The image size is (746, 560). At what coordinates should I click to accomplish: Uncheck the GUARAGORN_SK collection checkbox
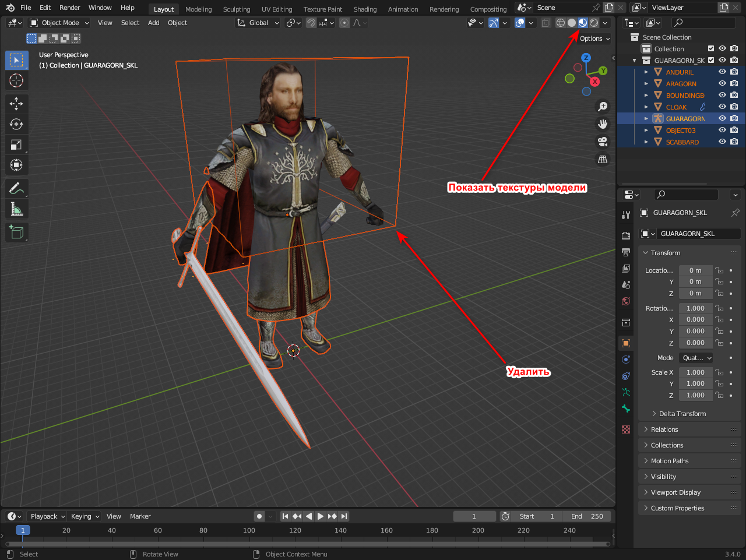(711, 61)
